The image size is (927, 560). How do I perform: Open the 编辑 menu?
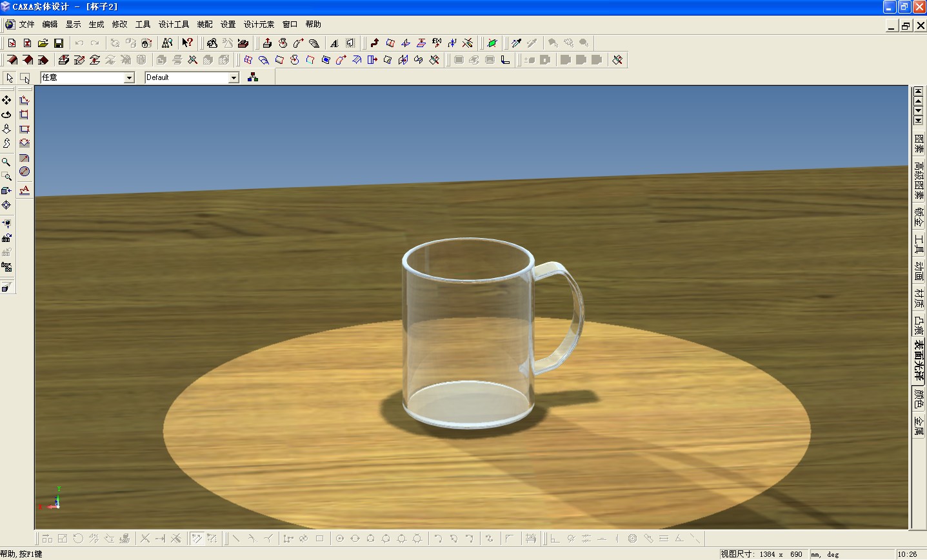pyautogui.click(x=50, y=25)
